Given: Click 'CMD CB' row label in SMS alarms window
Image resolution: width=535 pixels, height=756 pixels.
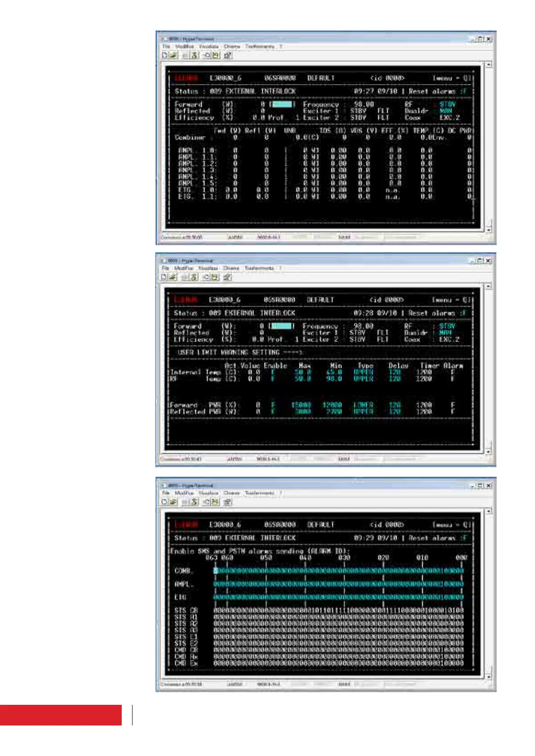Looking at the screenshot, I should pos(186,650).
